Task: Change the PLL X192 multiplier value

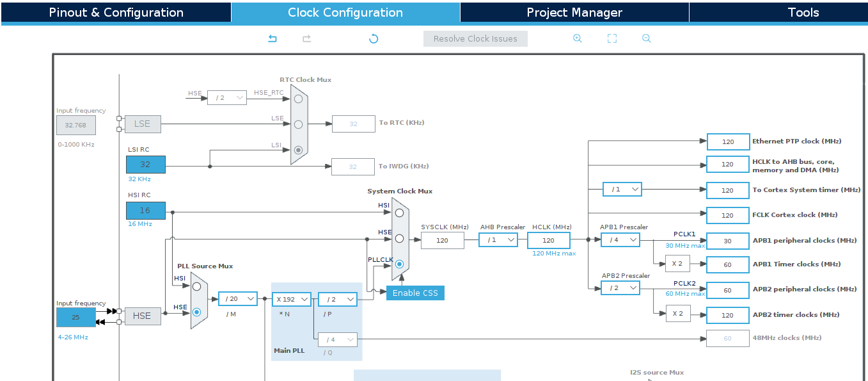Action: (292, 298)
